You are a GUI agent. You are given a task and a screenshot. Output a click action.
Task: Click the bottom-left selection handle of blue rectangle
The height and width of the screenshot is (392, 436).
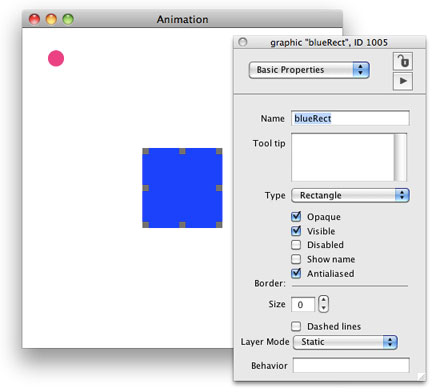(146, 225)
